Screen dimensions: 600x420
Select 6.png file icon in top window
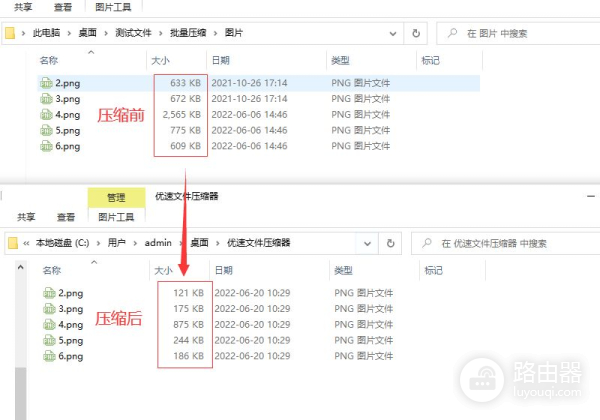click(x=46, y=146)
